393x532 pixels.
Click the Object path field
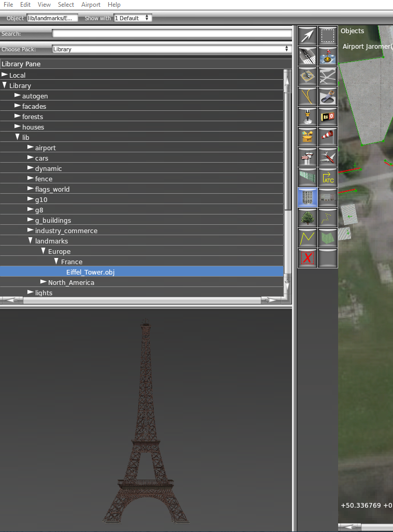[x=52, y=18]
